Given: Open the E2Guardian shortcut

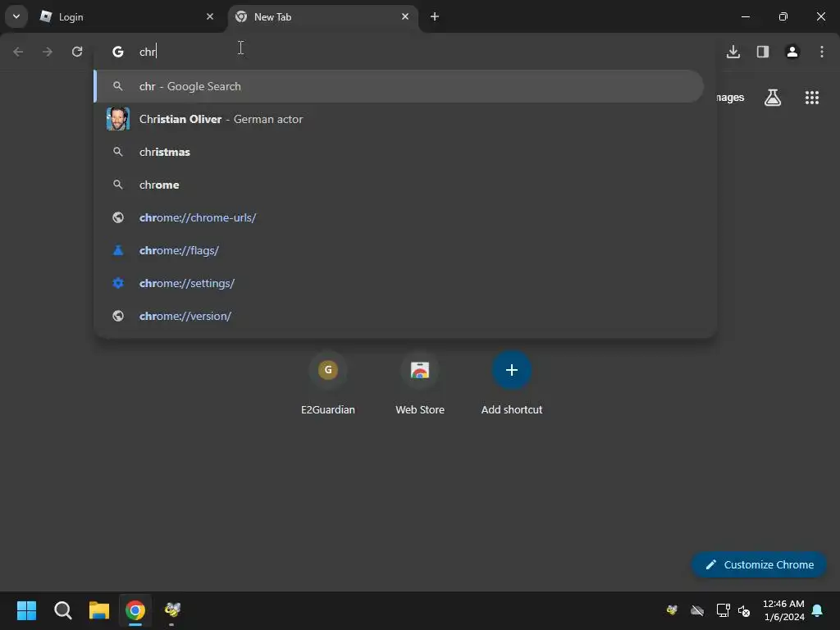Looking at the screenshot, I should [328, 384].
